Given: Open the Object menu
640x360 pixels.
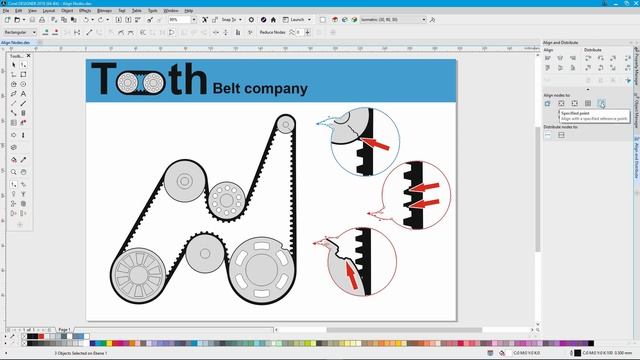Looking at the screenshot, I should click(67, 11).
